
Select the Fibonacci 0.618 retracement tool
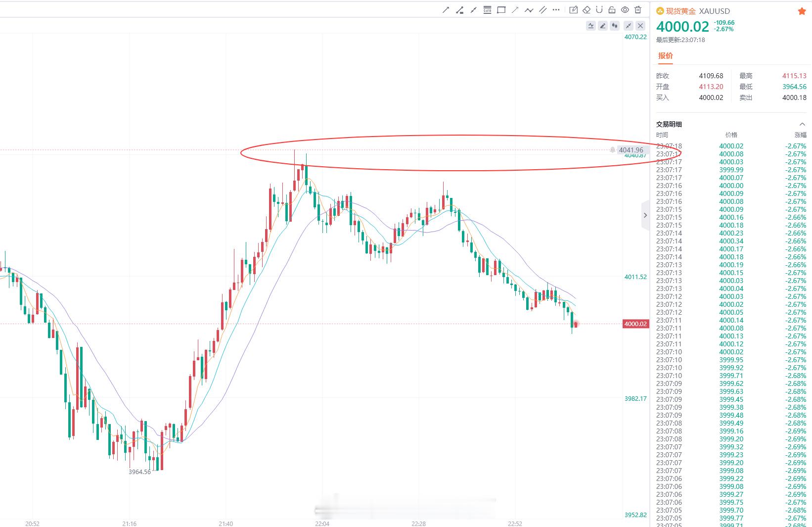point(487,10)
